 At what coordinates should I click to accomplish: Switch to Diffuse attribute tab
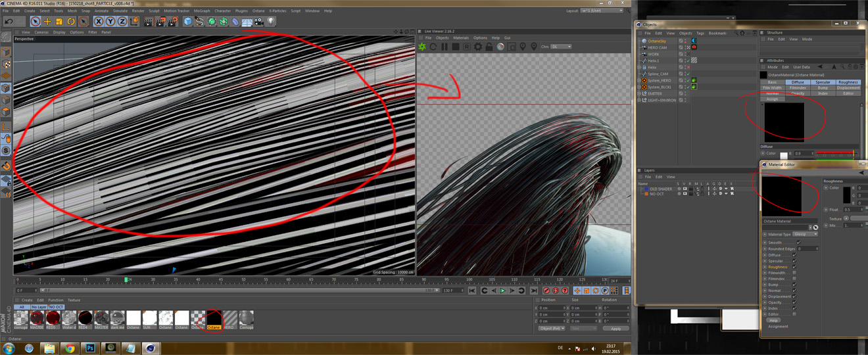click(x=798, y=82)
